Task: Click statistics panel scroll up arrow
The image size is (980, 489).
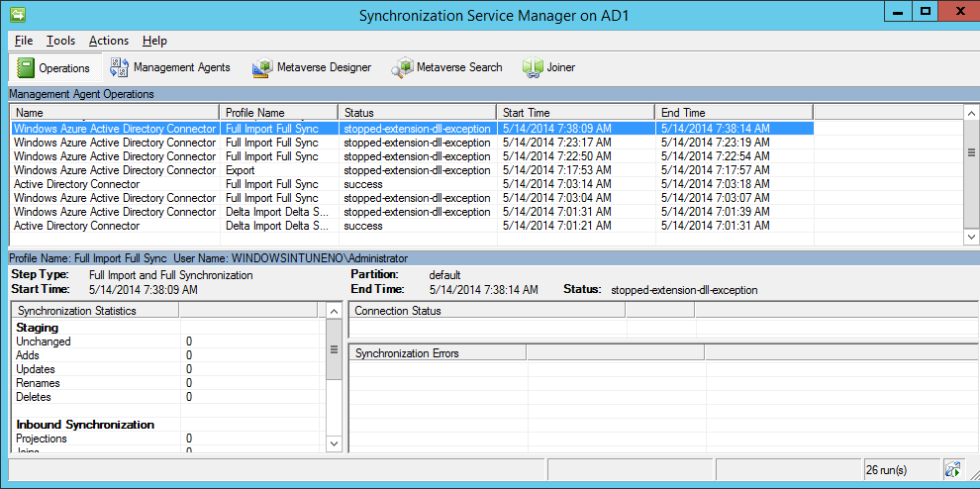Action: [335, 311]
